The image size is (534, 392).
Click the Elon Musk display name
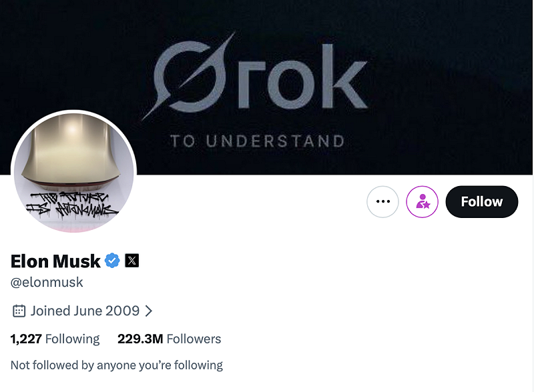pos(55,261)
